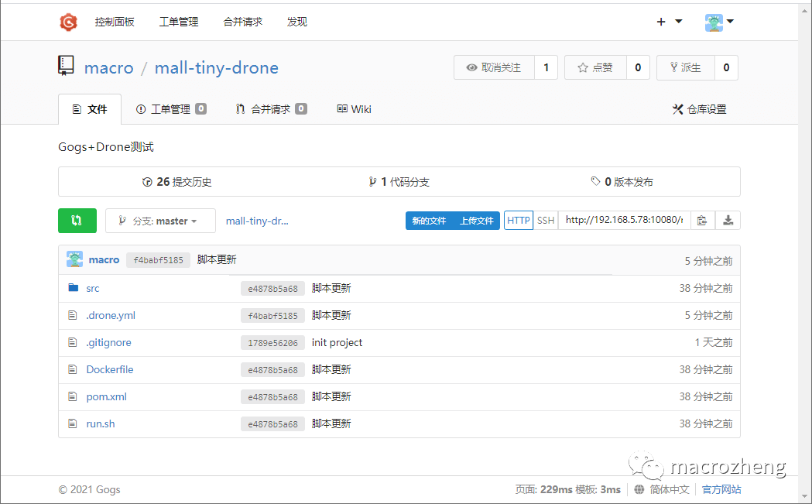Fork the repository with 派生
Viewport: 812px width, 504px height.
[686, 67]
